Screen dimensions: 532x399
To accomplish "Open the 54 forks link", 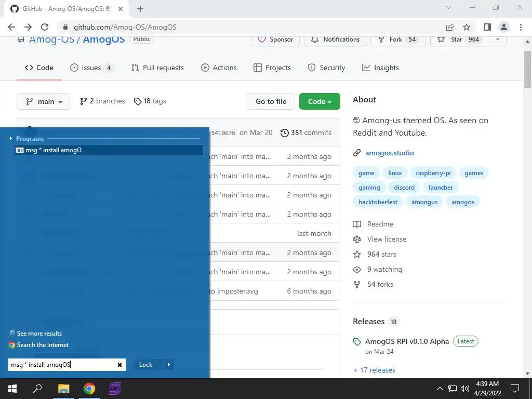I will pyautogui.click(x=373, y=284).
